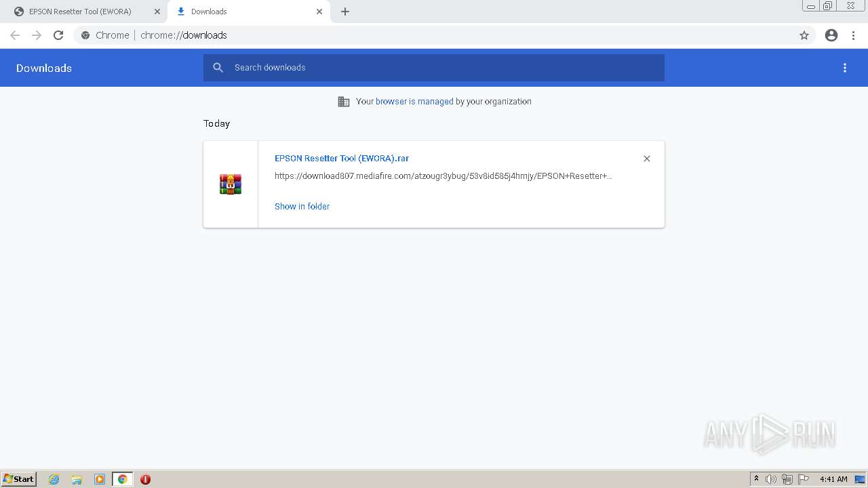Click the taskbar clock showing 4:41 AM
Viewport: 868px width, 488px height.
click(x=833, y=479)
